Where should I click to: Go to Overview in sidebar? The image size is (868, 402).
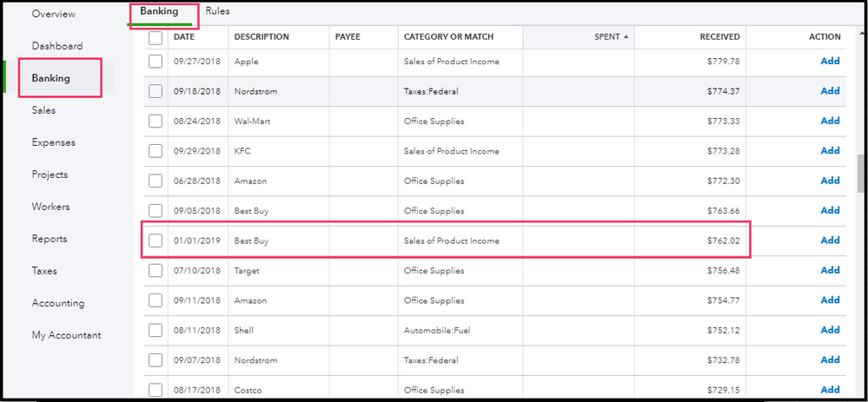coord(53,14)
